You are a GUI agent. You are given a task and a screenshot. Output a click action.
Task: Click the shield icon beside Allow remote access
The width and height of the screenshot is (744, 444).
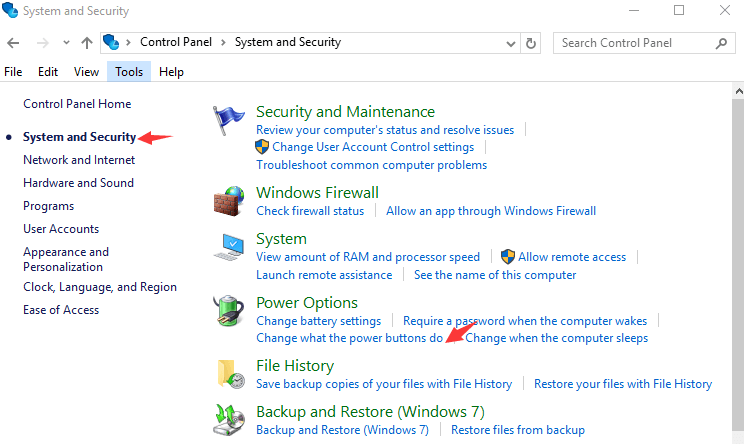pyautogui.click(x=508, y=257)
